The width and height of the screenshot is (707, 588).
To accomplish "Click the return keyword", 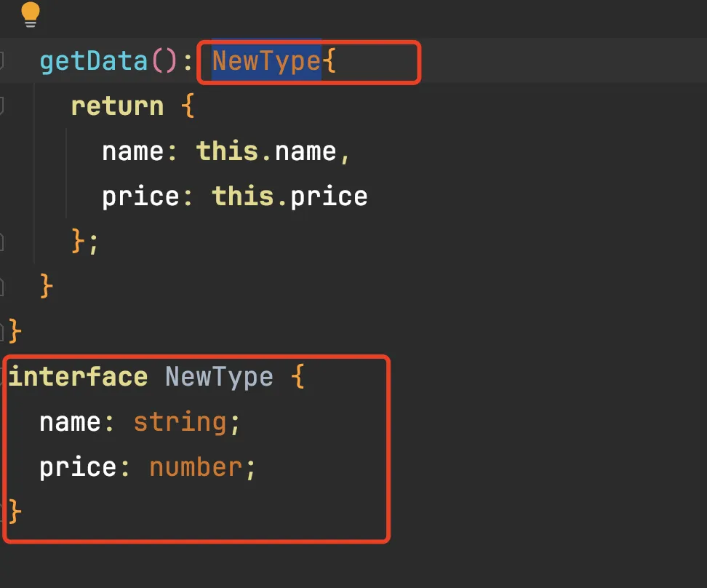I will pyautogui.click(x=117, y=106).
